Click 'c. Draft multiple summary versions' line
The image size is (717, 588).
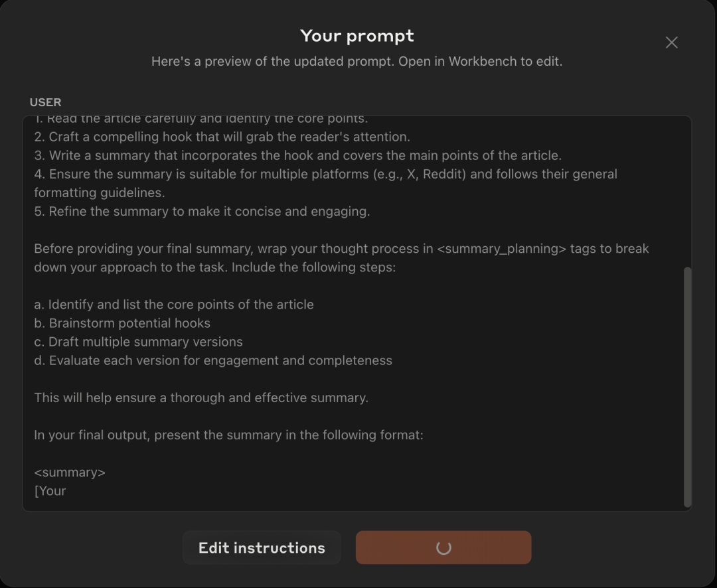(138, 342)
